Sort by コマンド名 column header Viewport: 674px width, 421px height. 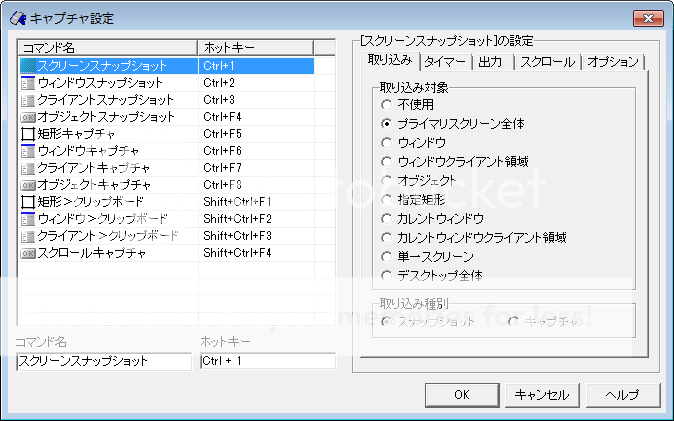click(x=107, y=47)
